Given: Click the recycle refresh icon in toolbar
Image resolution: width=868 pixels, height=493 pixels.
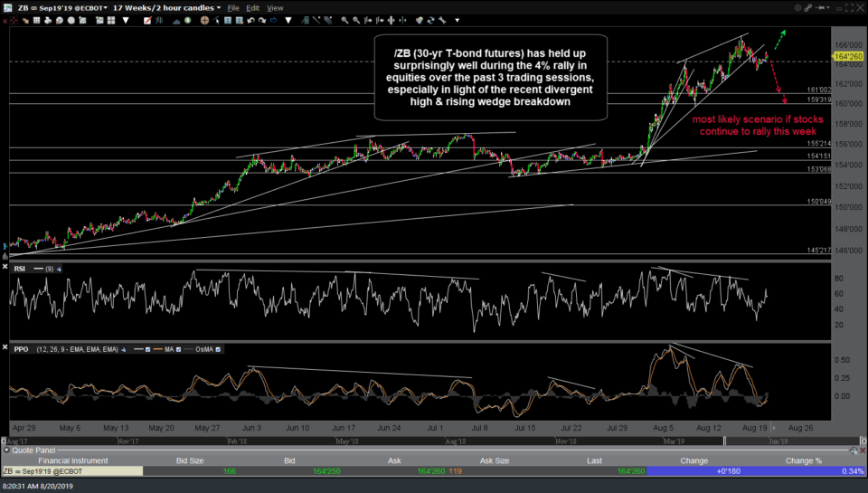Looking at the screenshot, I should tap(430, 21).
